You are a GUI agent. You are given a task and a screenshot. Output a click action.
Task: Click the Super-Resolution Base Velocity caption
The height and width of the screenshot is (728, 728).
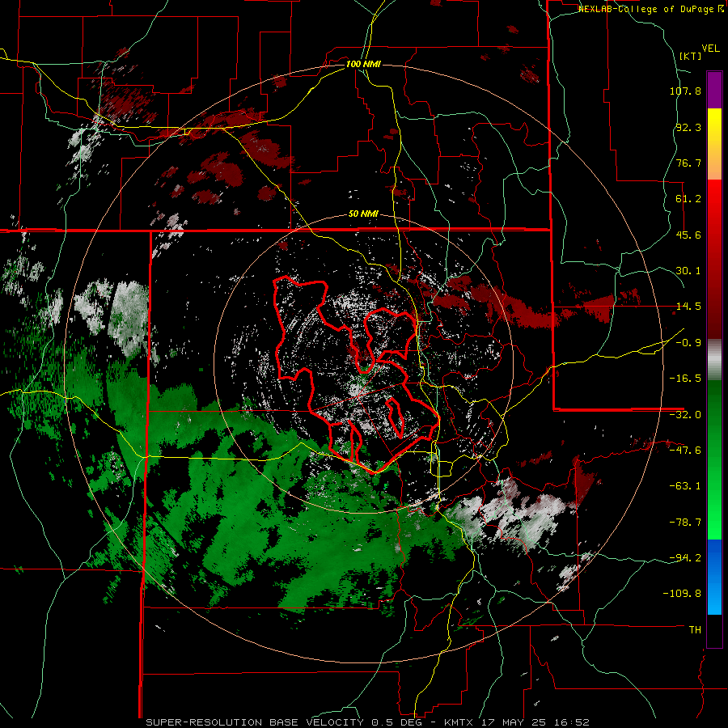[256, 722]
